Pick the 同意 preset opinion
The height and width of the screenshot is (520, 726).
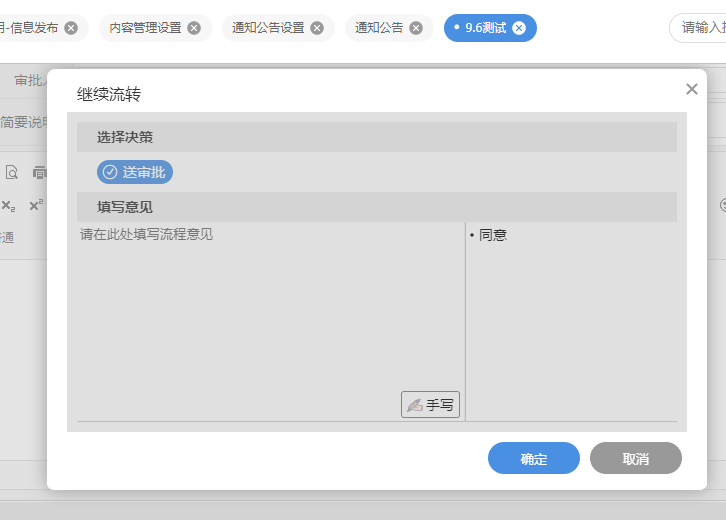tap(493, 235)
